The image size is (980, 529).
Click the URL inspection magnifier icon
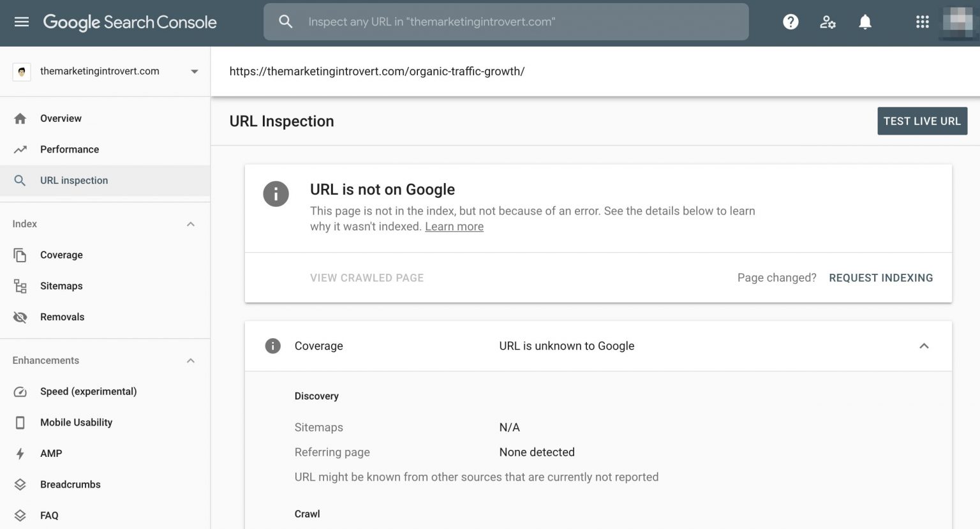(x=20, y=180)
